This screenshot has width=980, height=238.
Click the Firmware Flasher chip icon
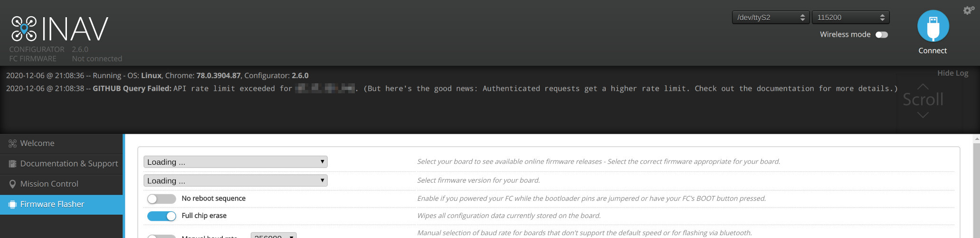(13, 204)
